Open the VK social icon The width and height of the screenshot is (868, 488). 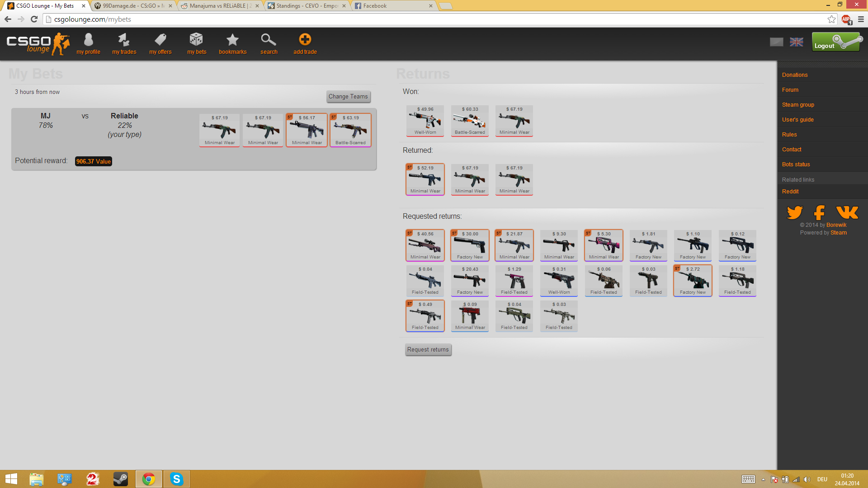[x=847, y=212]
